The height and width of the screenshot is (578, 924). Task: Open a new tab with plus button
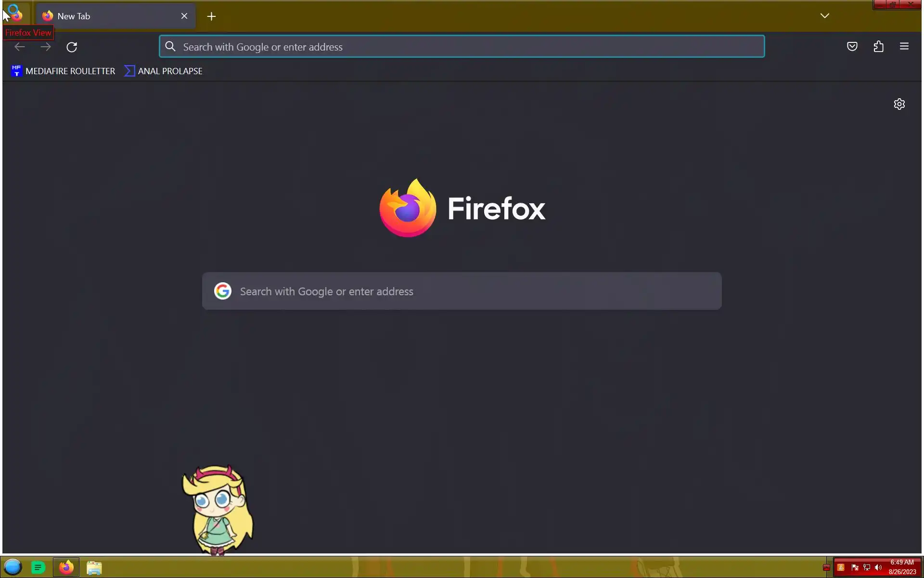tap(211, 16)
